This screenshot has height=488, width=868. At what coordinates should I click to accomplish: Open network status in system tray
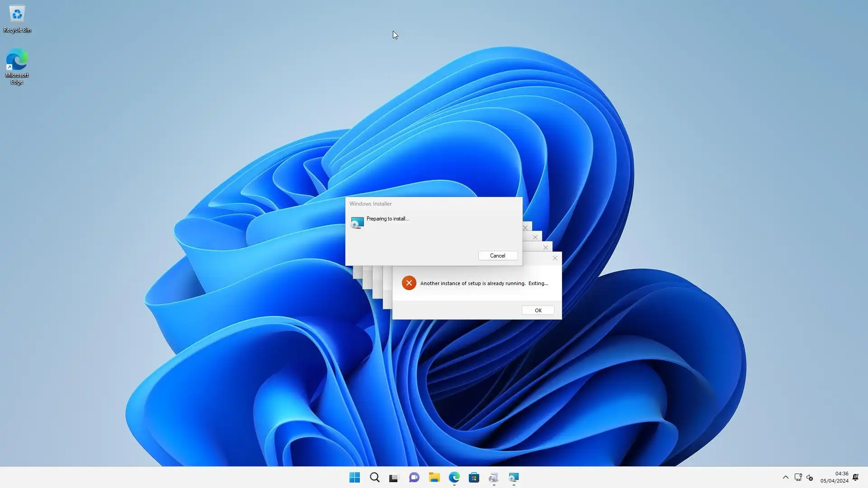(798, 478)
